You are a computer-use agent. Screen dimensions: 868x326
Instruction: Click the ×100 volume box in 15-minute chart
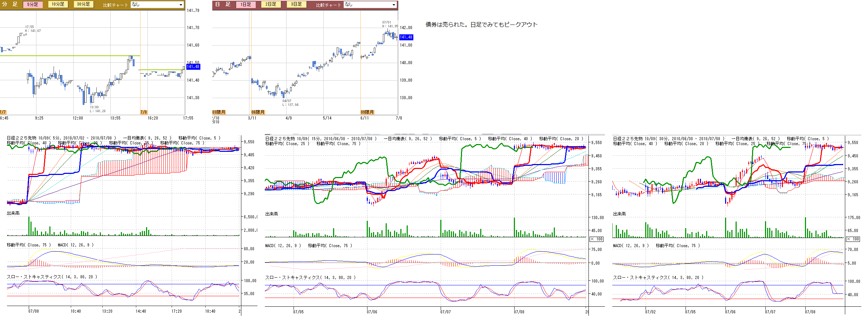(x=597, y=239)
